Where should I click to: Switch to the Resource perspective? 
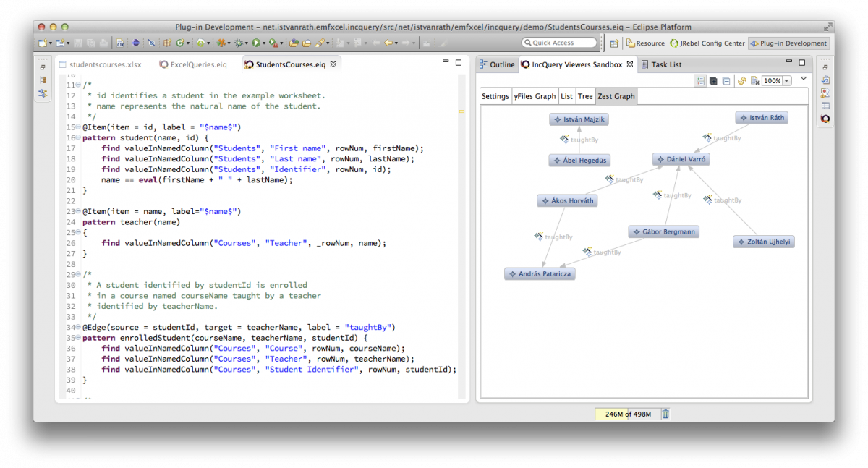(x=645, y=43)
